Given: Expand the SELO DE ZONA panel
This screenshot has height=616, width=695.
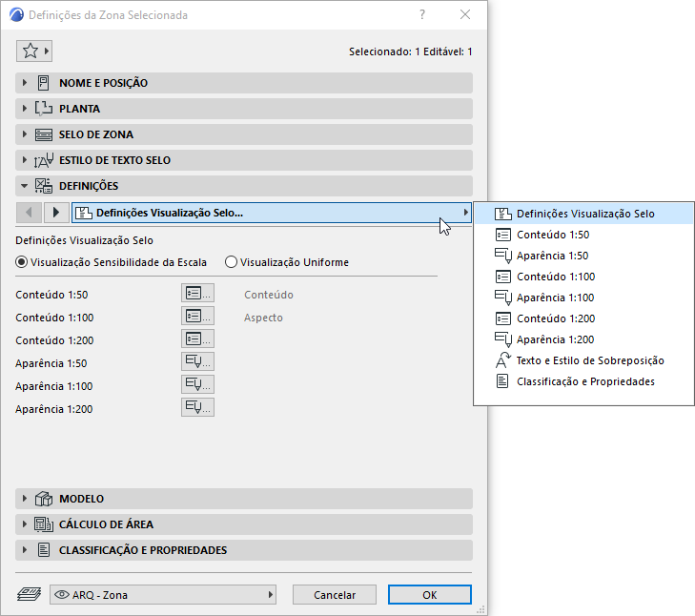Looking at the screenshot, I should click(x=244, y=134).
